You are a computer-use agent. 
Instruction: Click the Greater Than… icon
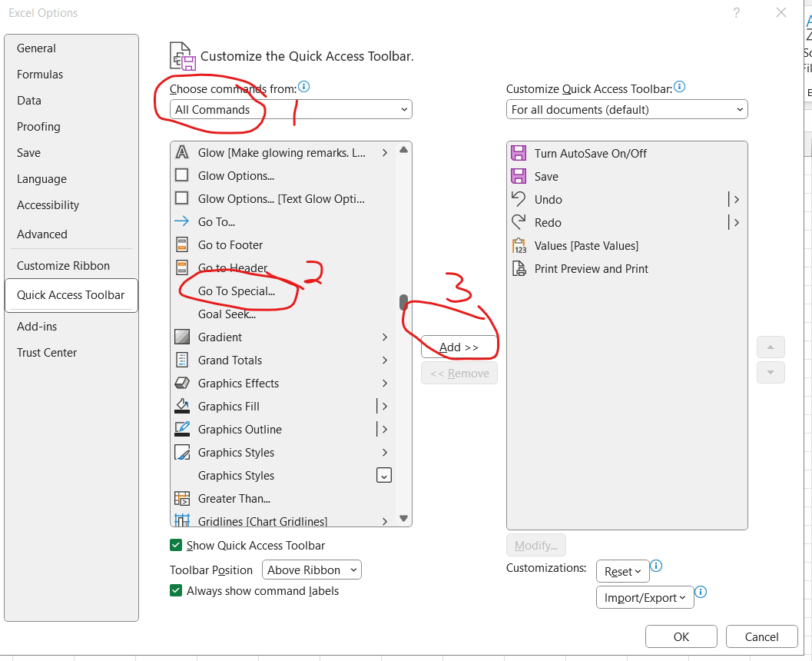(x=182, y=498)
